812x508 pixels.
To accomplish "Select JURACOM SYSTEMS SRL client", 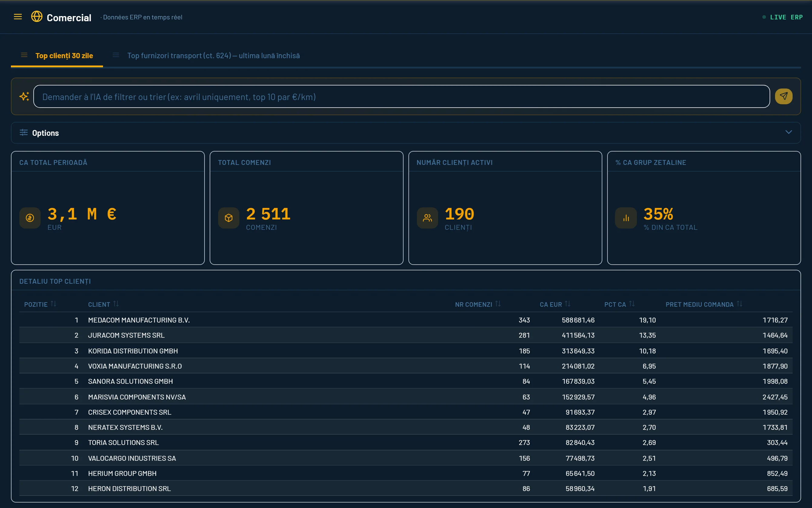I will [126, 335].
